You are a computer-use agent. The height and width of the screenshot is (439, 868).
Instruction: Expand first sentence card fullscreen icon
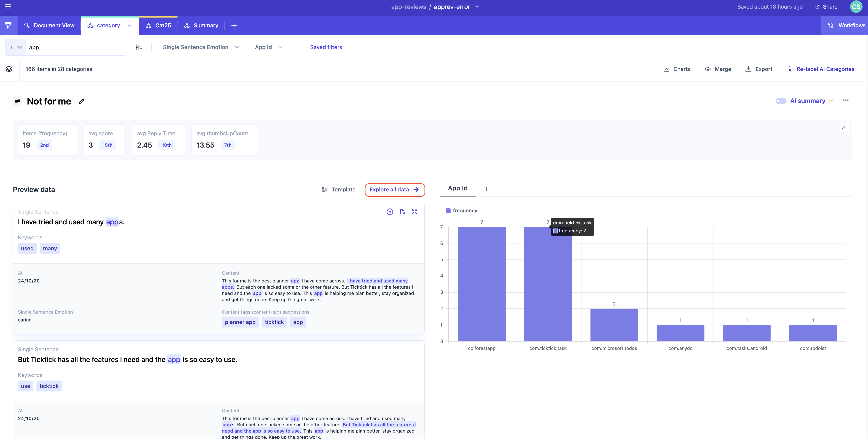[414, 212]
